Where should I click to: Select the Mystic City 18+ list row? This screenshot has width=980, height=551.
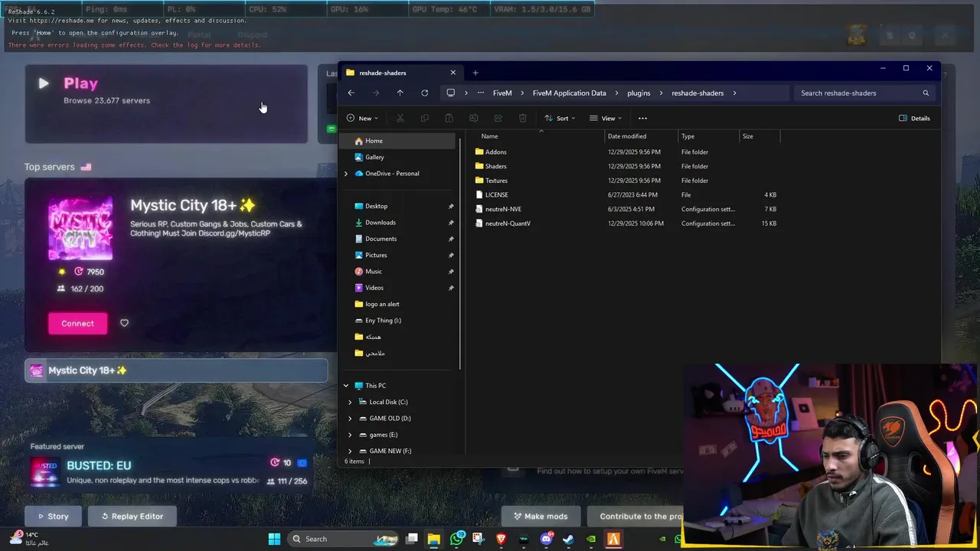tap(176, 370)
